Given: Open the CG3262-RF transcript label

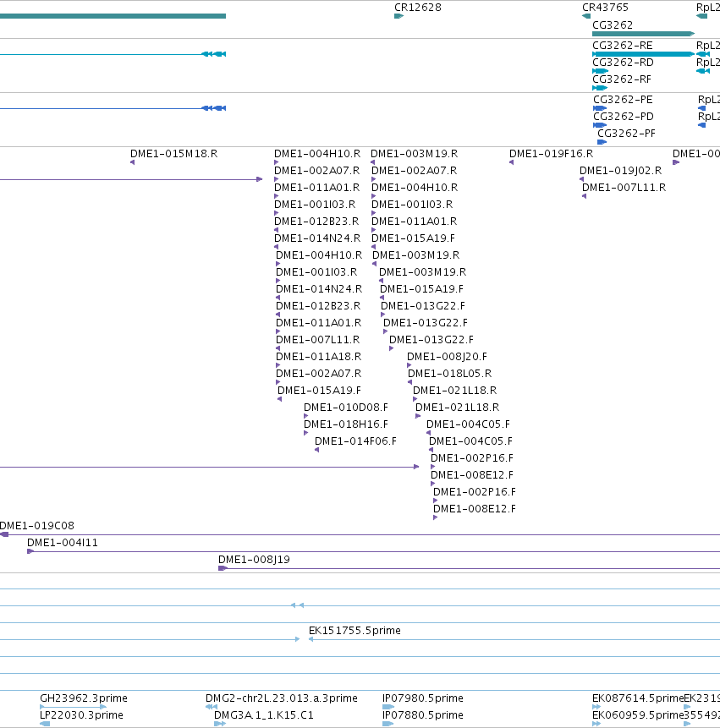Looking at the screenshot, I should pyautogui.click(x=622, y=79).
